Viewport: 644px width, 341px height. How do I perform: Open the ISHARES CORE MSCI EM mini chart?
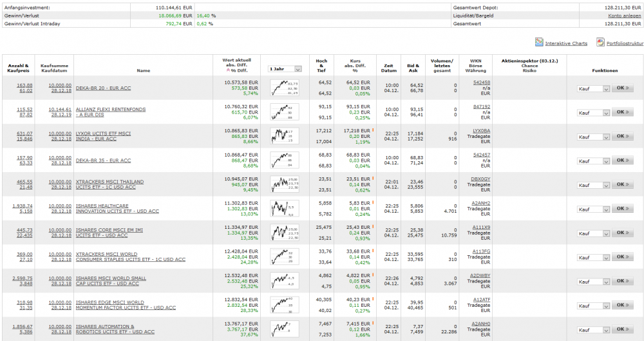pyautogui.click(x=285, y=233)
